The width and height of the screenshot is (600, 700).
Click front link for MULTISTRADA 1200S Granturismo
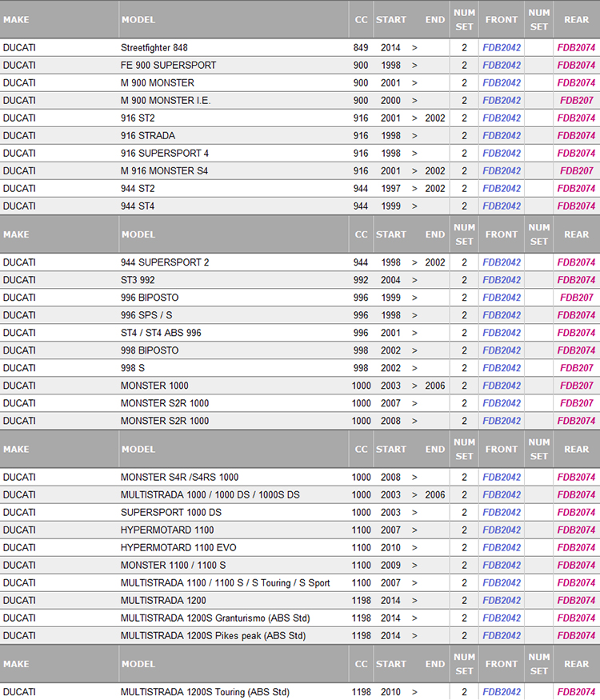pyautogui.click(x=502, y=618)
